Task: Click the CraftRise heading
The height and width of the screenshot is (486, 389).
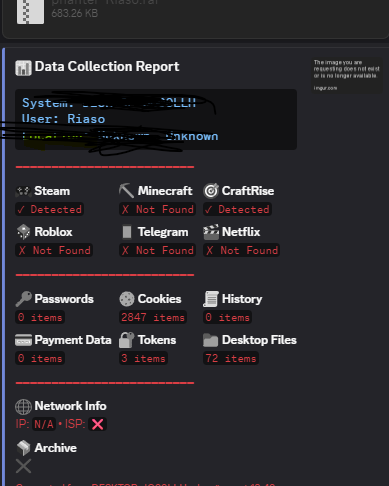Action: click(248, 191)
